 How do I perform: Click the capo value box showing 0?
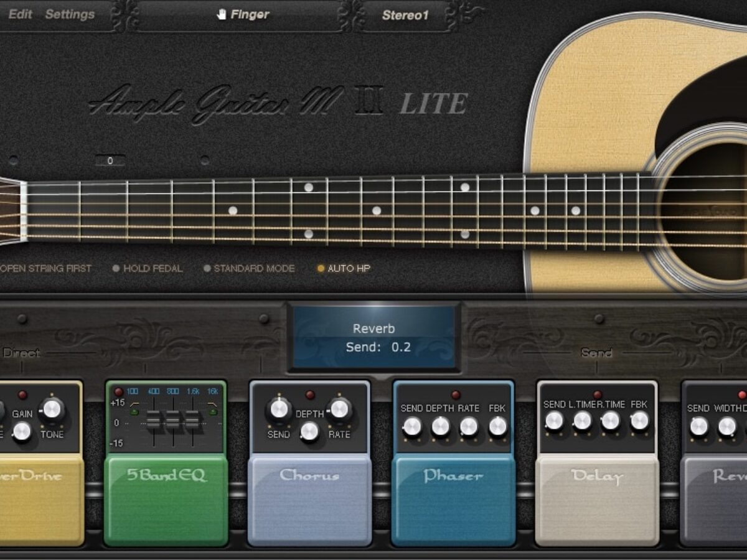(110, 161)
